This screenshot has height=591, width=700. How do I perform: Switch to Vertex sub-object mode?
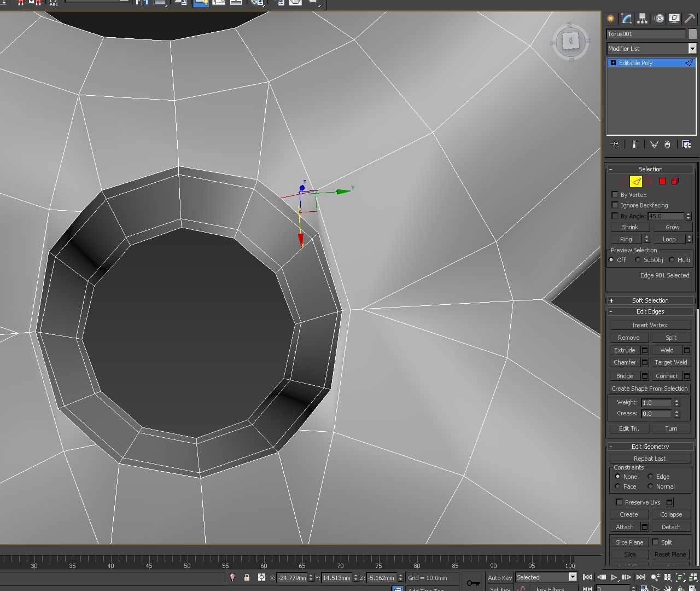pyautogui.click(x=623, y=181)
